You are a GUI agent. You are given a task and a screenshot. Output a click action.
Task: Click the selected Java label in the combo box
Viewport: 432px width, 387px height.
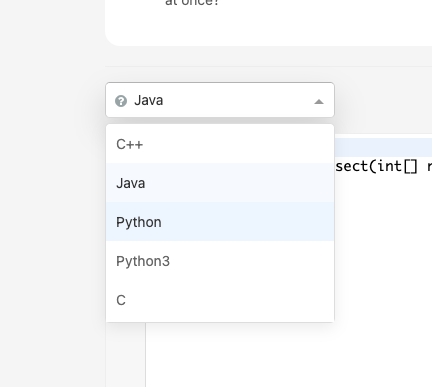(149, 100)
